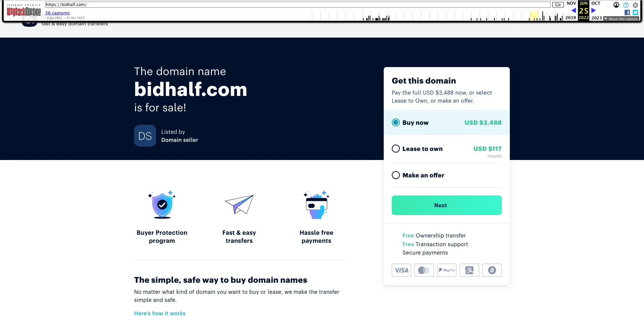The image size is (644, 323).
Task: Click the Wayback URL input field
Action: pyautogui.click(x=298, y=5)
